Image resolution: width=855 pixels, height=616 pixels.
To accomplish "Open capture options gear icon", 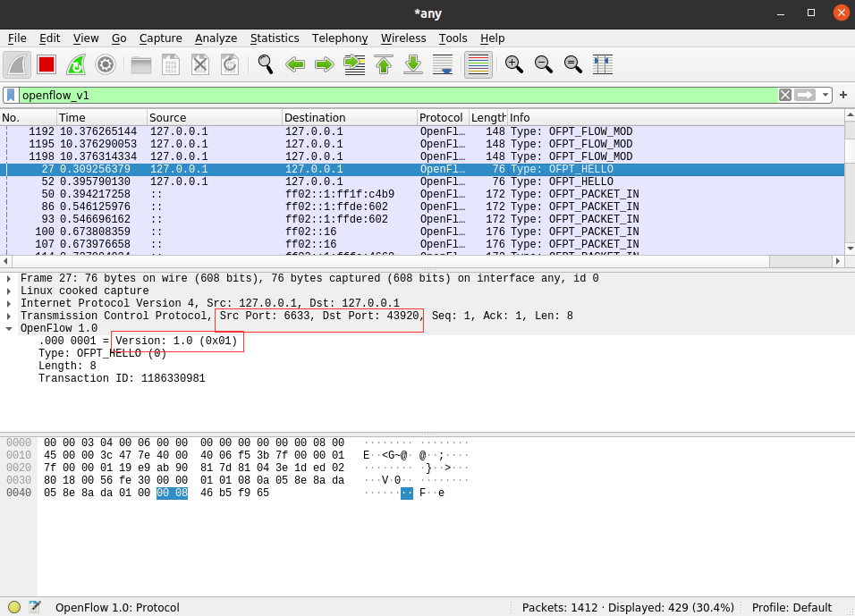I will (106, 65).
